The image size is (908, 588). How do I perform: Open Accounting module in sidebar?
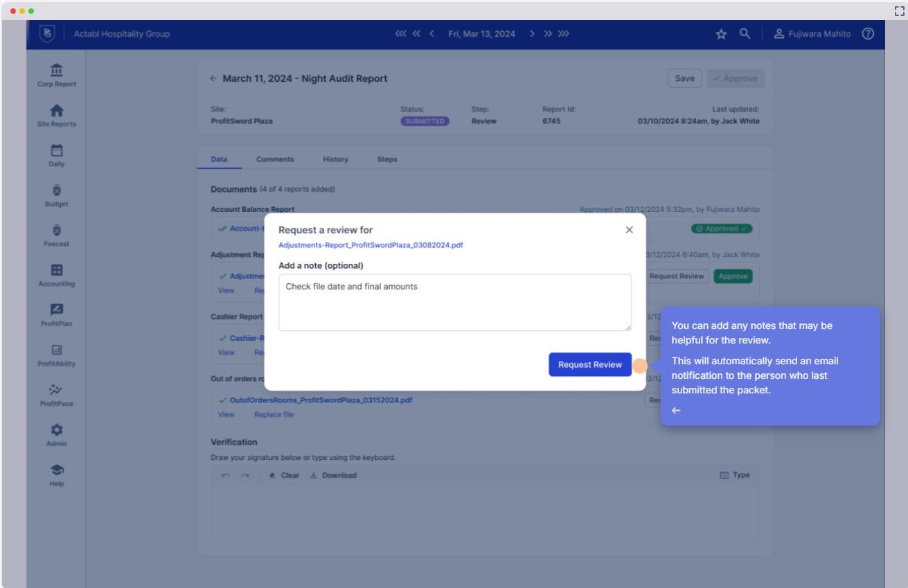click(57, 275)
